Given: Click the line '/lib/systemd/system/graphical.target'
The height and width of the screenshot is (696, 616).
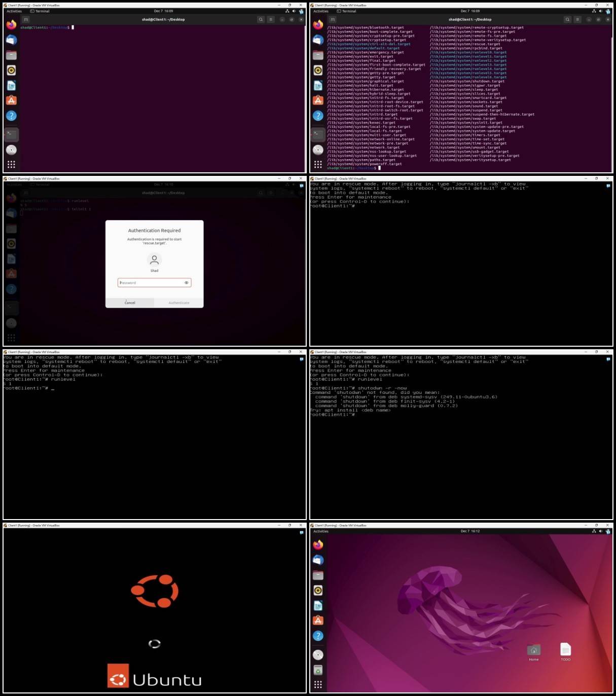Looking at the screenshot, I should coord(366,81).
